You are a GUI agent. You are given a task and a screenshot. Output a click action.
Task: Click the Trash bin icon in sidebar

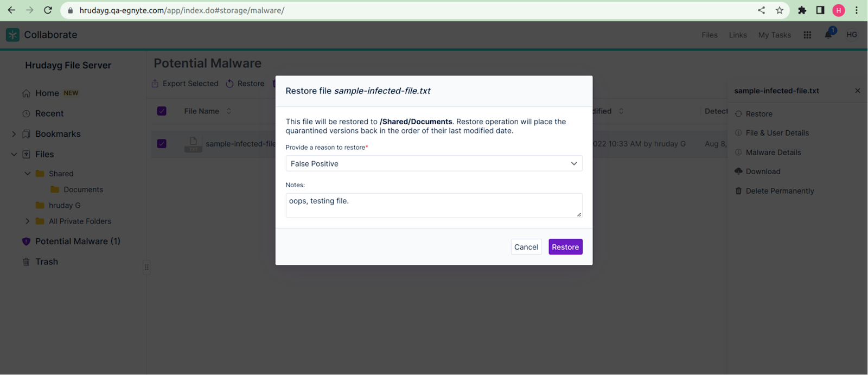pyautogui.click(x=26, y=262)
